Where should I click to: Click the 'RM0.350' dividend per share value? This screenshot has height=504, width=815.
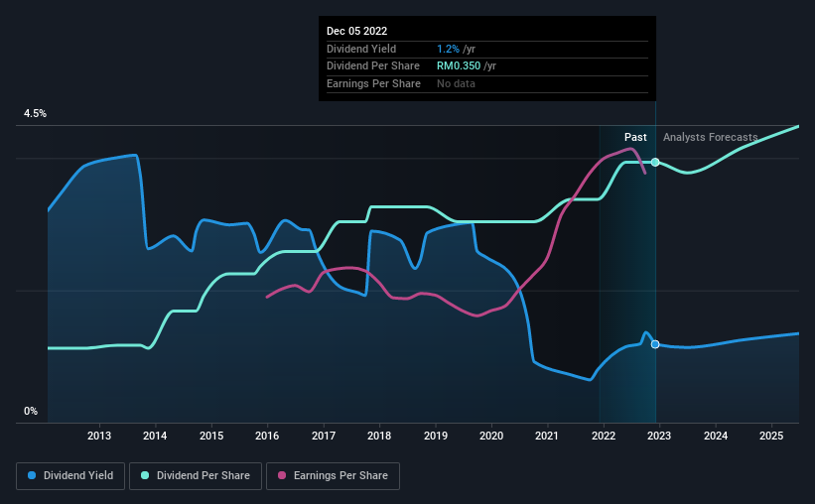tap(459, 66)
